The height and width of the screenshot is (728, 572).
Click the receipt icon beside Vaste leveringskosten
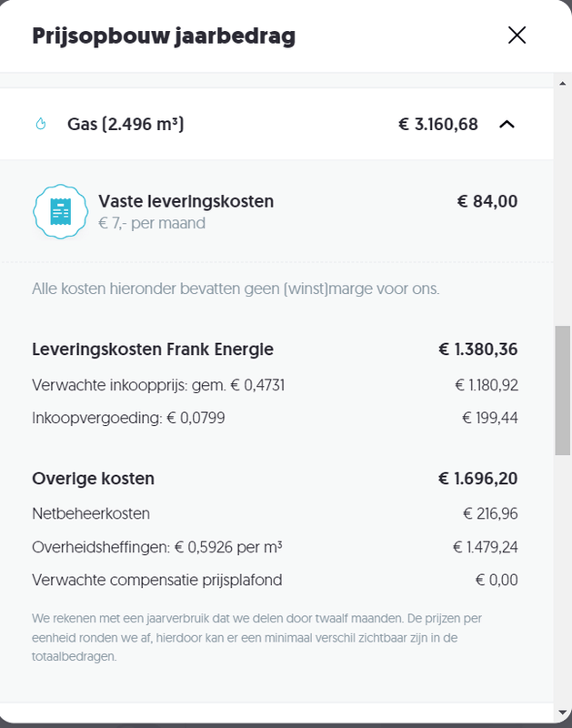point(60,211)
